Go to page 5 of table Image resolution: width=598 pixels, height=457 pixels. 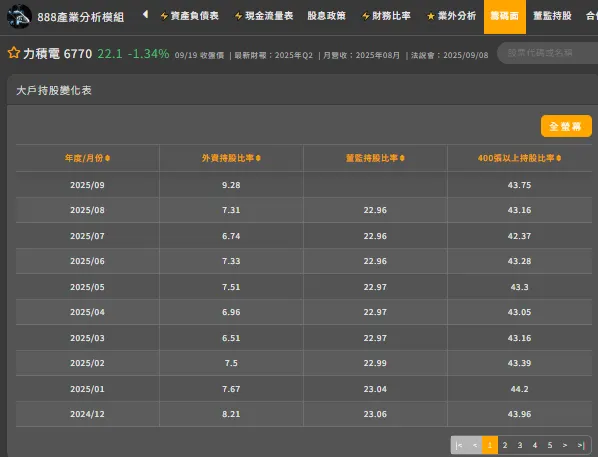coord(550,445)
